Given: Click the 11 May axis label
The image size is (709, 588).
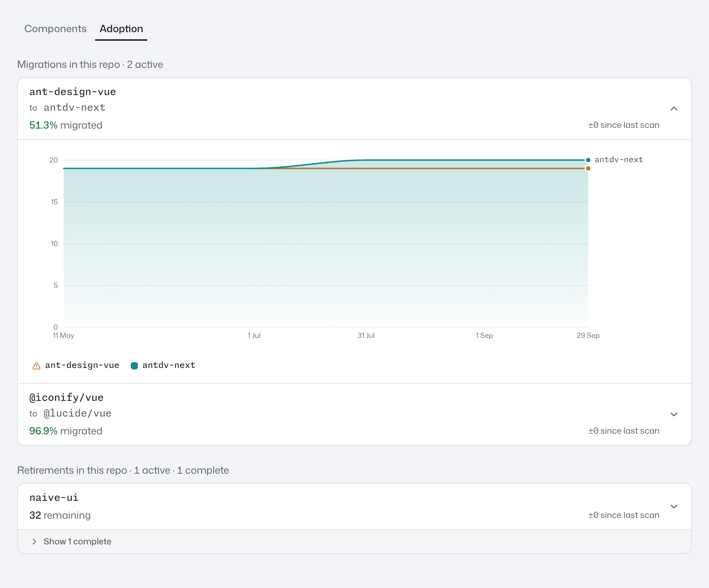Looking at the screenshot, I should [x=64, y=335].
